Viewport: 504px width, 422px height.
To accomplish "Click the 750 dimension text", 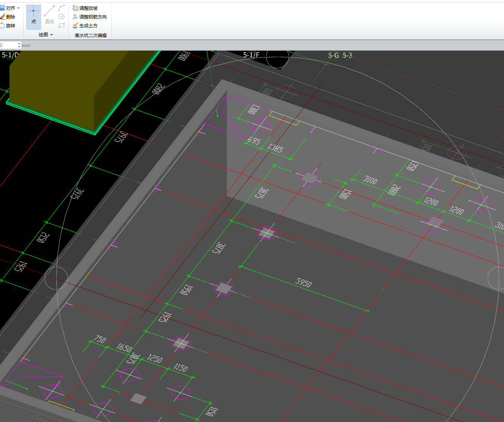I will [x=99, y=339].
